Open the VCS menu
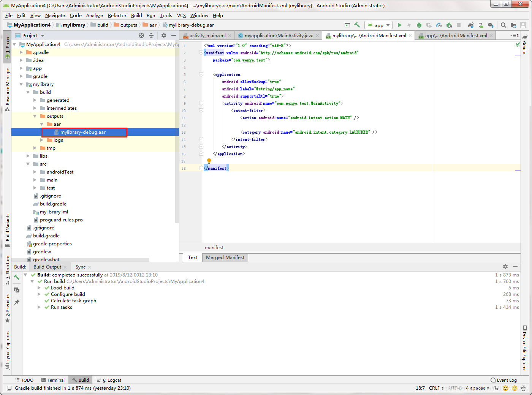 coord(181,16)
